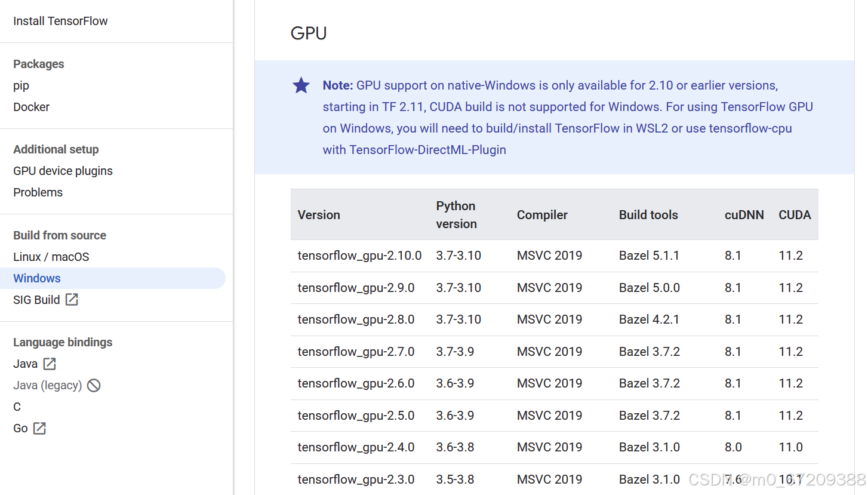Click Bazel 5.1.1 in the table
868x495 pixels.
649,256
